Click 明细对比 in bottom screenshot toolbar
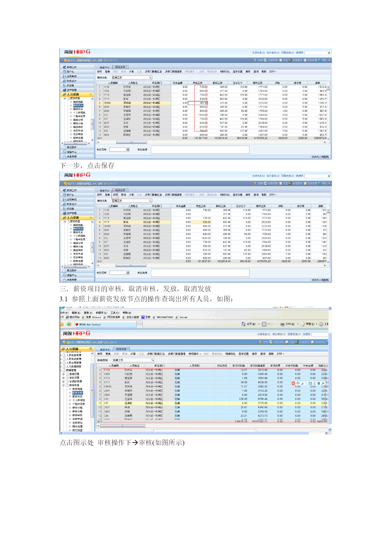 coord(230,354)
